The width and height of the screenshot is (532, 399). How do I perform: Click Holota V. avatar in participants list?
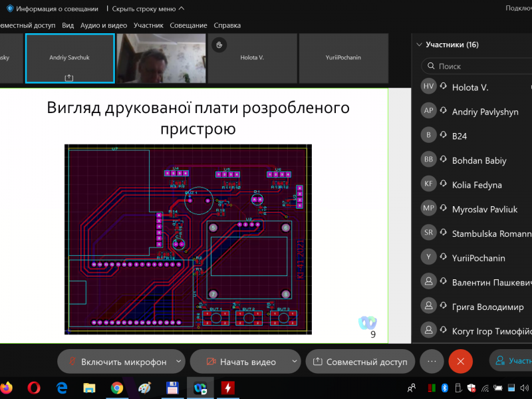[429, 87]
